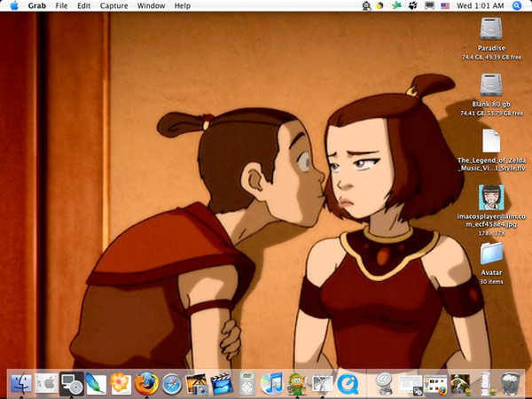Open iMovie from the dock
This screenshot has width=532, height=399.
click(222, 383)
